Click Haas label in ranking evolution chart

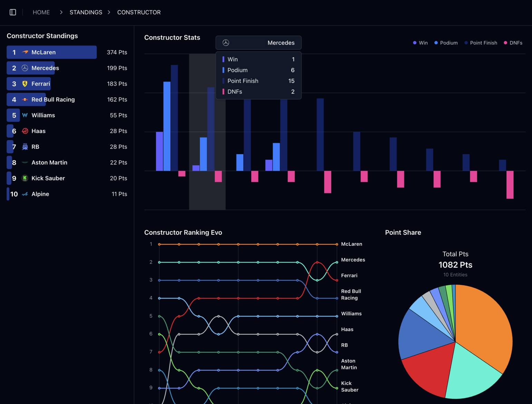(347, 329)
